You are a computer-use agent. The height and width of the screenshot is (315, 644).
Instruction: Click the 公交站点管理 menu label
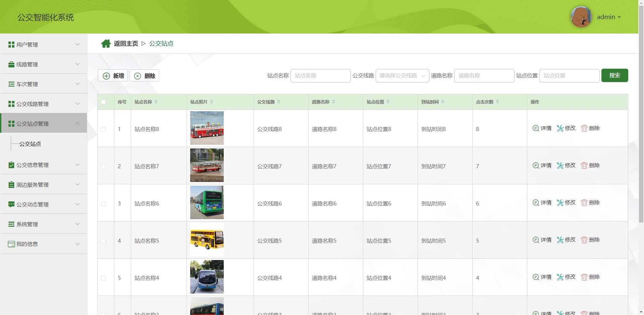click(x=33, y=124)
